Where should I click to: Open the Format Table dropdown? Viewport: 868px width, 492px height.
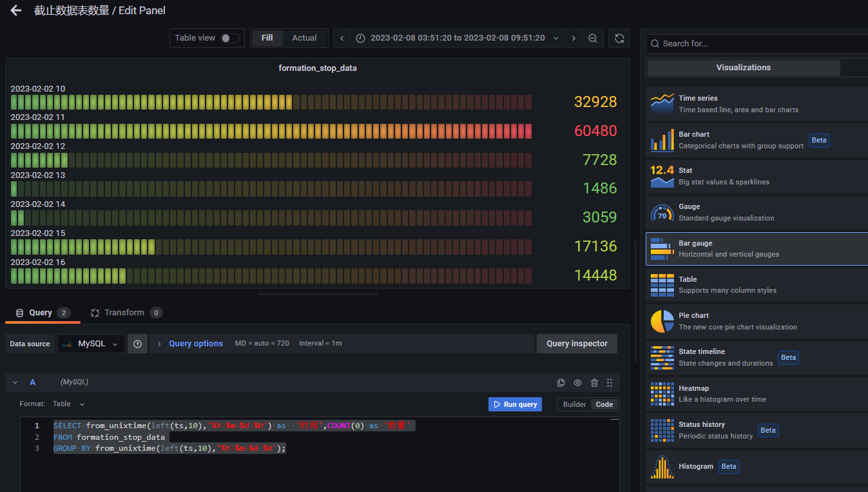pos(69,404)
